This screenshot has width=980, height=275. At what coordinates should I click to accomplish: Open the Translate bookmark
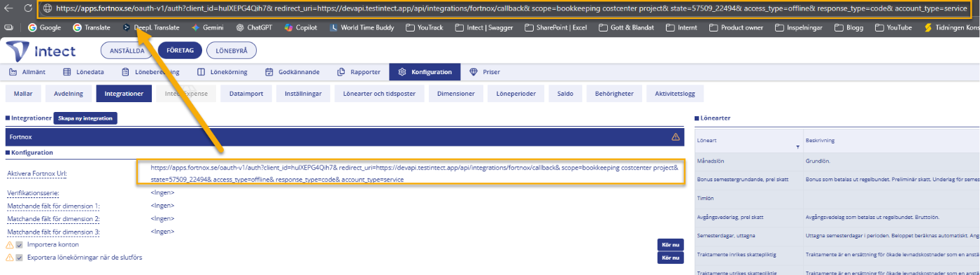click(91, 28)
